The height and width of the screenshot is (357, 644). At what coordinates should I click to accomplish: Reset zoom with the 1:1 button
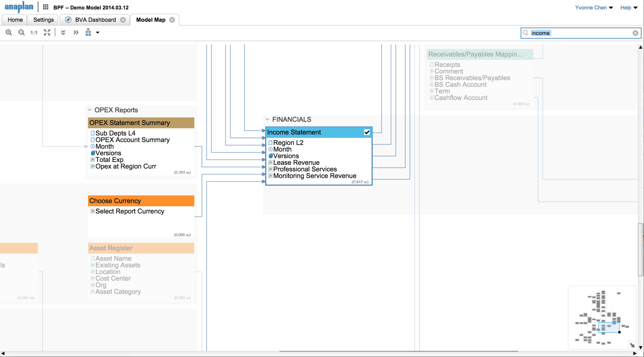tap(34, 33)
